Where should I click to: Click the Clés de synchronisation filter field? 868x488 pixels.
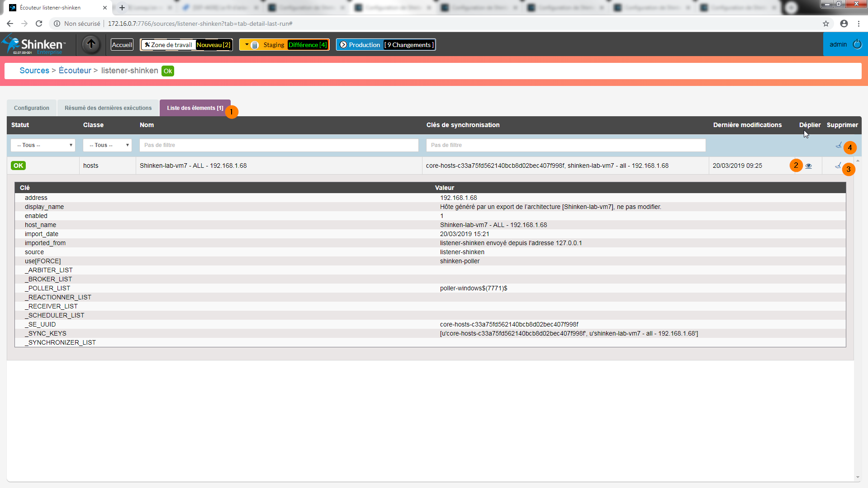coord(565,145)
